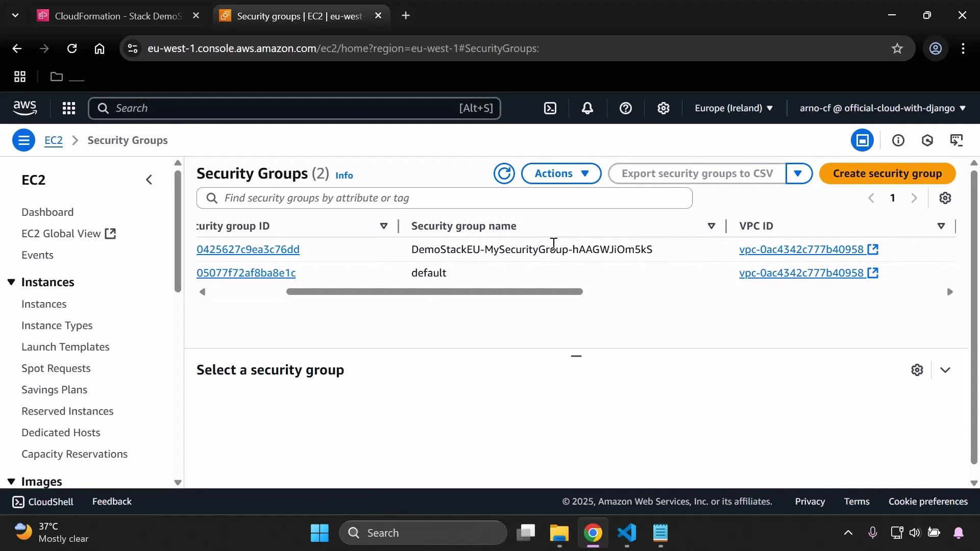
Task: Toggle the split panel layout icon
Action: pos(863,140)
